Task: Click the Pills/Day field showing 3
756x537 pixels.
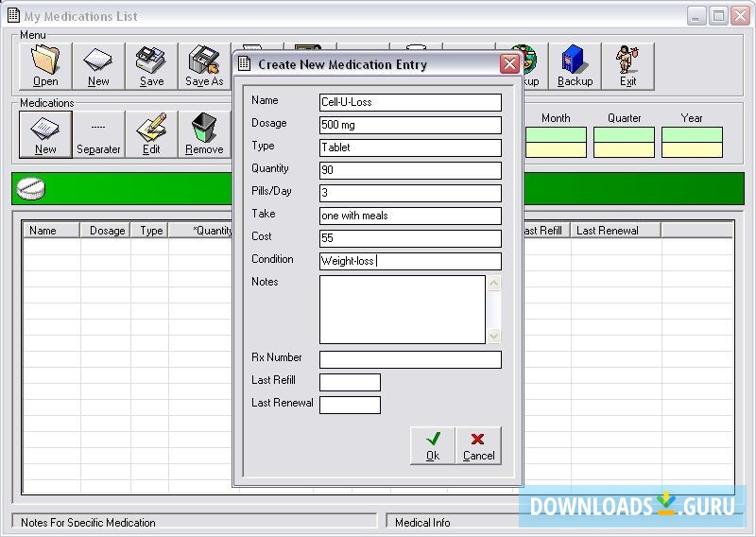Action: tap(410, 193)
